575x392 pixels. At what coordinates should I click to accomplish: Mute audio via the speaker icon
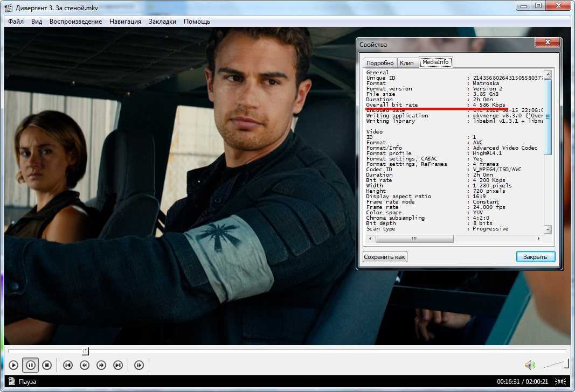[x=530, y=365]
